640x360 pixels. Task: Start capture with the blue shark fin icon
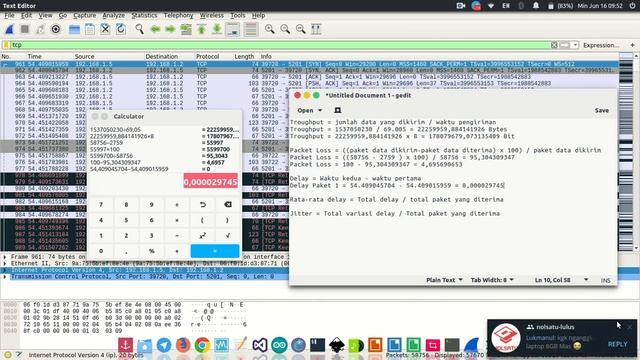pos(9,29)
